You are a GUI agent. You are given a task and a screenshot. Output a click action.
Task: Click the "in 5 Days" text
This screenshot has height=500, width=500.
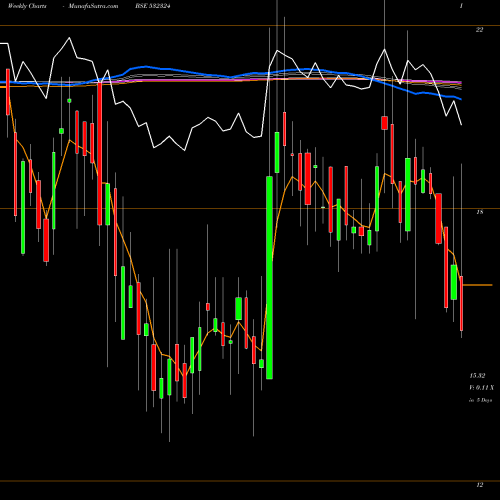[x=481, y=400]
